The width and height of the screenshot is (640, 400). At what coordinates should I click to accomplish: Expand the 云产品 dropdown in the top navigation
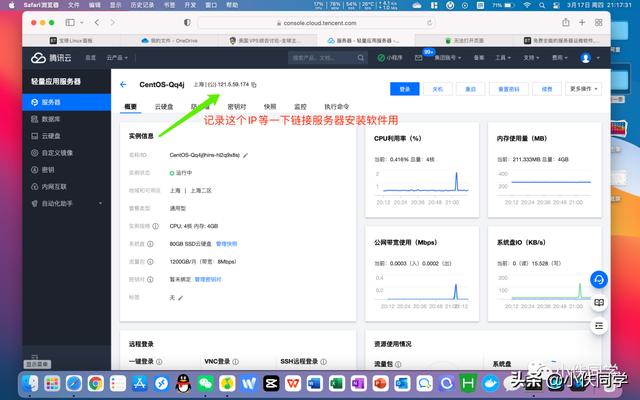[117, 58]
